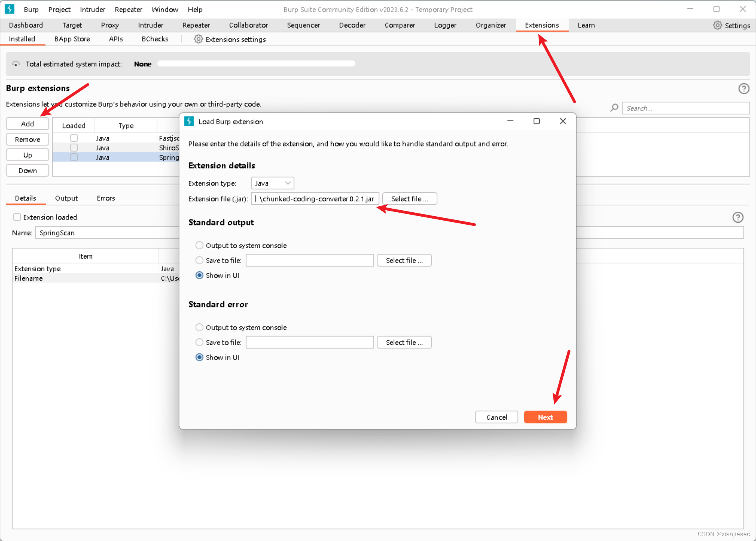
Task: Click Cancel in Load Burp extension dialog
Action: (x=496, y=417)
